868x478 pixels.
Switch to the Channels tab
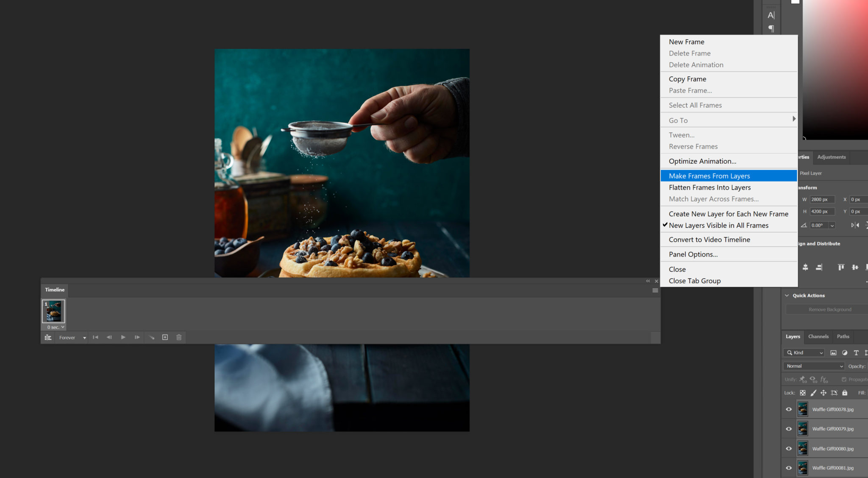pyautogui.click(x=818, y=336)
